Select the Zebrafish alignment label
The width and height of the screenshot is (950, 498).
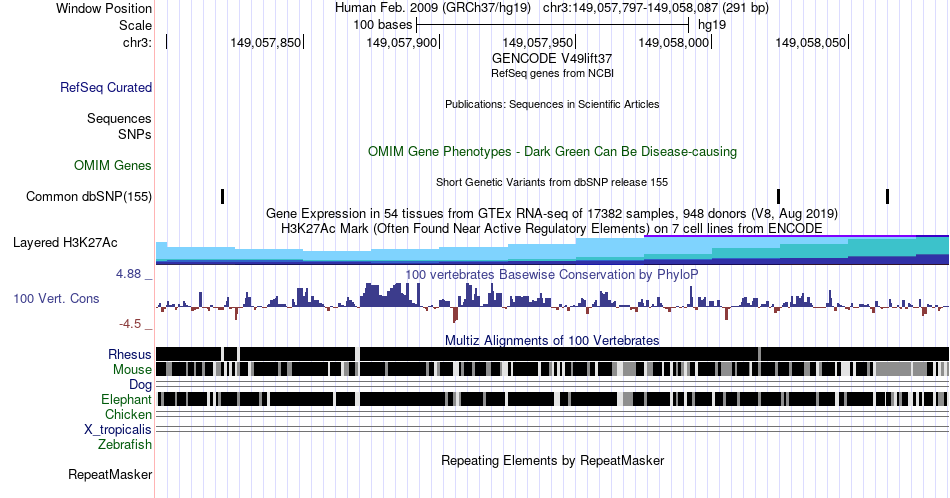(x=125, y=444)
